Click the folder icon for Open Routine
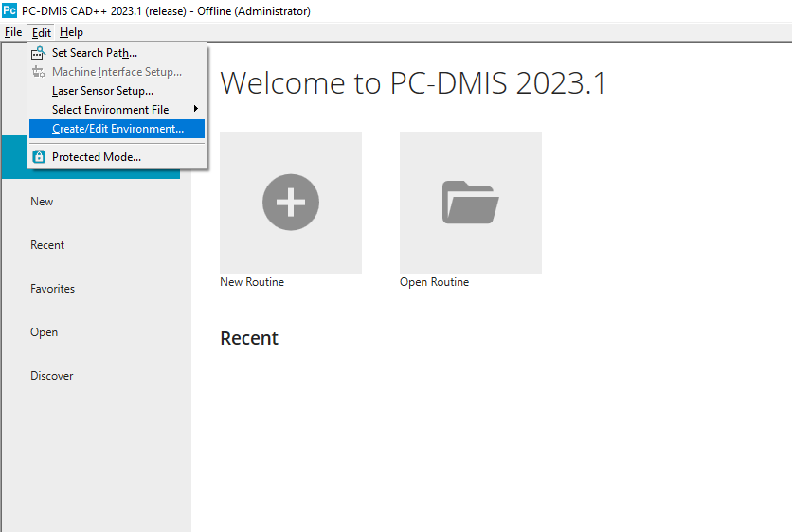The width and height of the screenshot is (792, 532). (x=470, y=202)
